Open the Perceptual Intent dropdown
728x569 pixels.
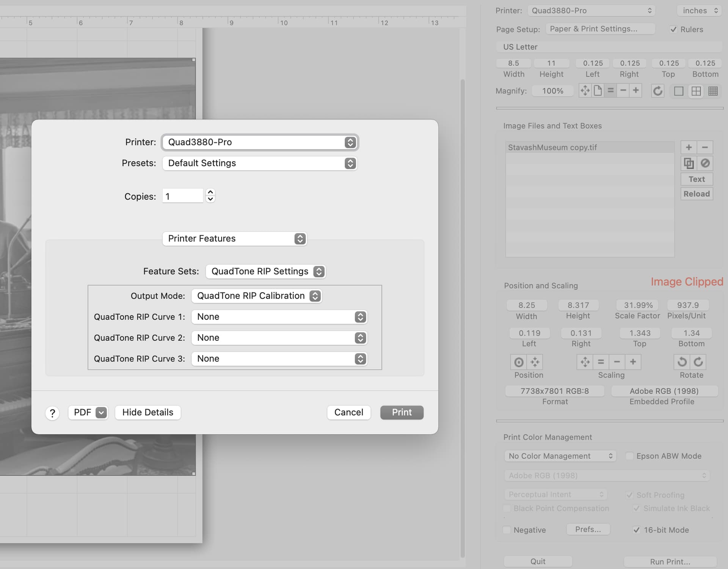coord(555,494)
